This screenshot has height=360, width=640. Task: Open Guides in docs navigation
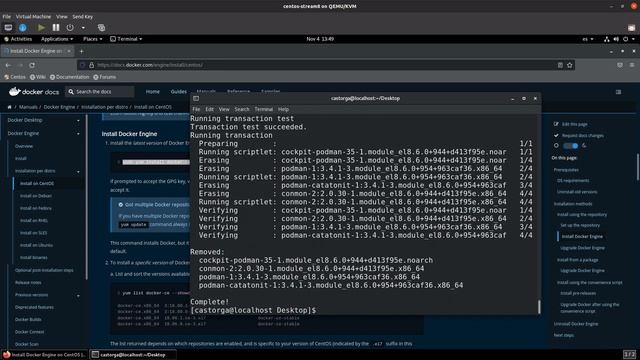click(179, 91)
